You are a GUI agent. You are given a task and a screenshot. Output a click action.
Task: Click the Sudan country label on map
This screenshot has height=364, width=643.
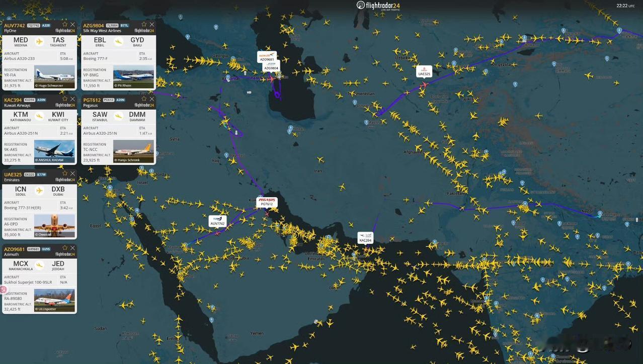pyautogui.click(x=100, y=328)
